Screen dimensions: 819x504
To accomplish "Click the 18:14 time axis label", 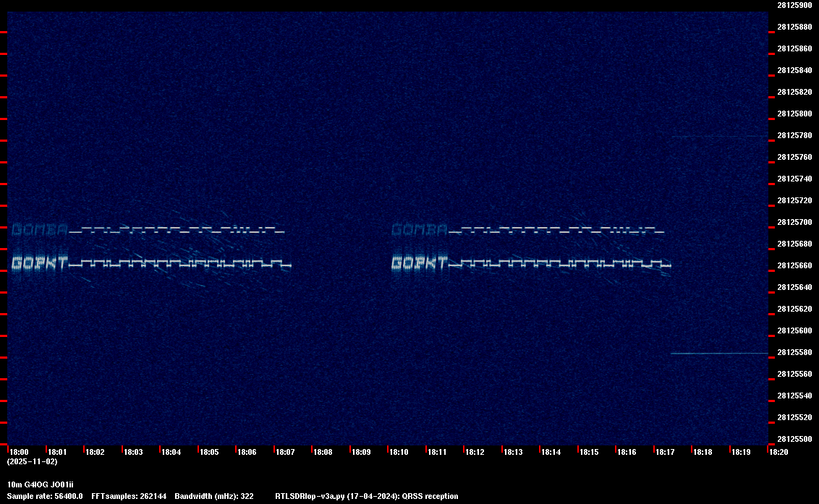I will click(x=551, y=452).
